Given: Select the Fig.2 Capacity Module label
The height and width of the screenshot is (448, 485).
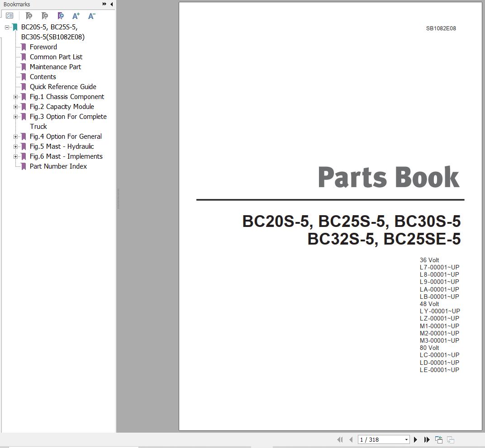Looking at the screenshot, I should click(x=62, y=107).
